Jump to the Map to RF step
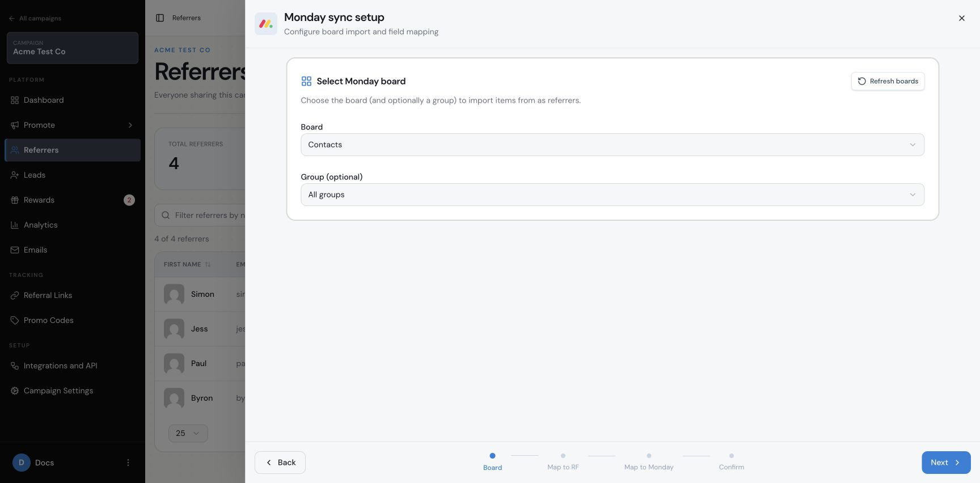The width and height of the screenshot is (980, 483). (x=563, y=461)
